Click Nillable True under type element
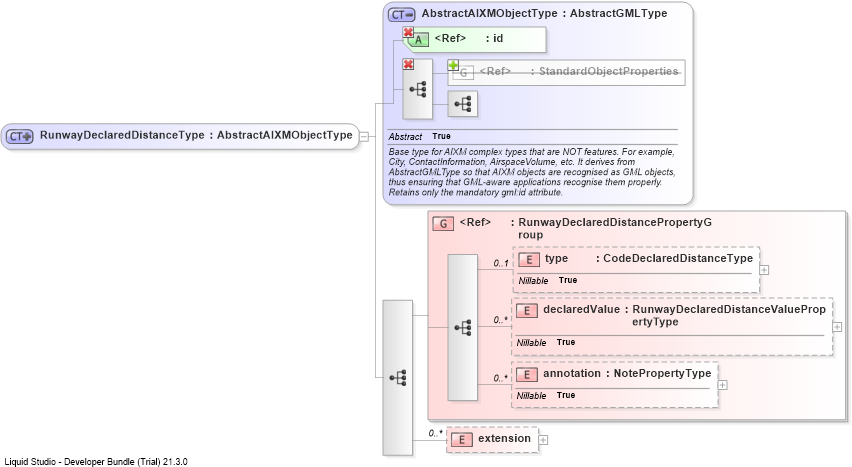This screenshot has width=852, height=467. pos(548,281)
